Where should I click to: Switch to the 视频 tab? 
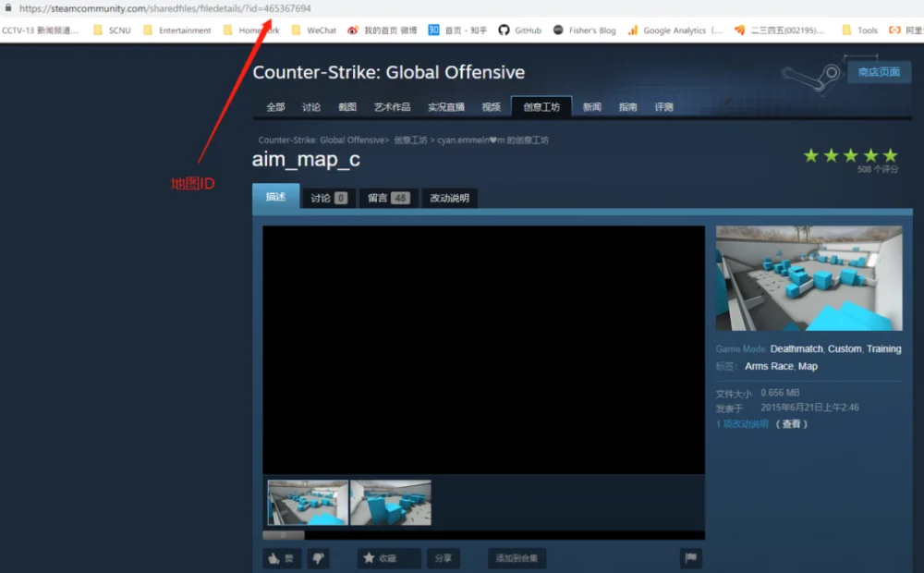(491, 106)
